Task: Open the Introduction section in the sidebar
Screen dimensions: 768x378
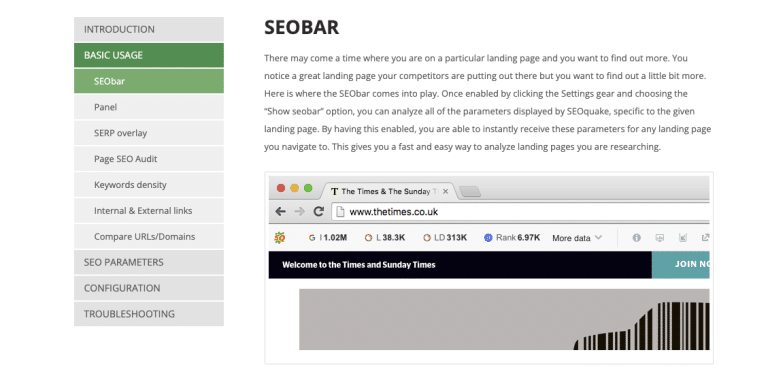Action: click(149, 29)
